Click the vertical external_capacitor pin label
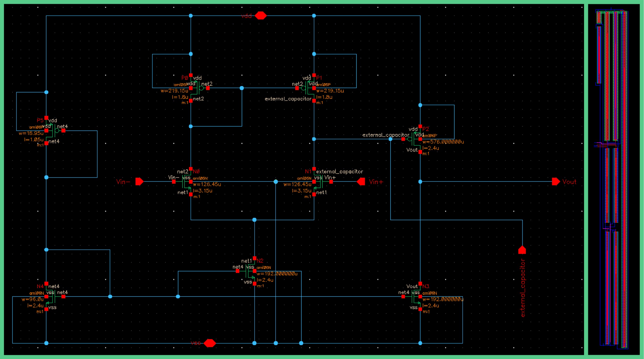 [523, 288]
